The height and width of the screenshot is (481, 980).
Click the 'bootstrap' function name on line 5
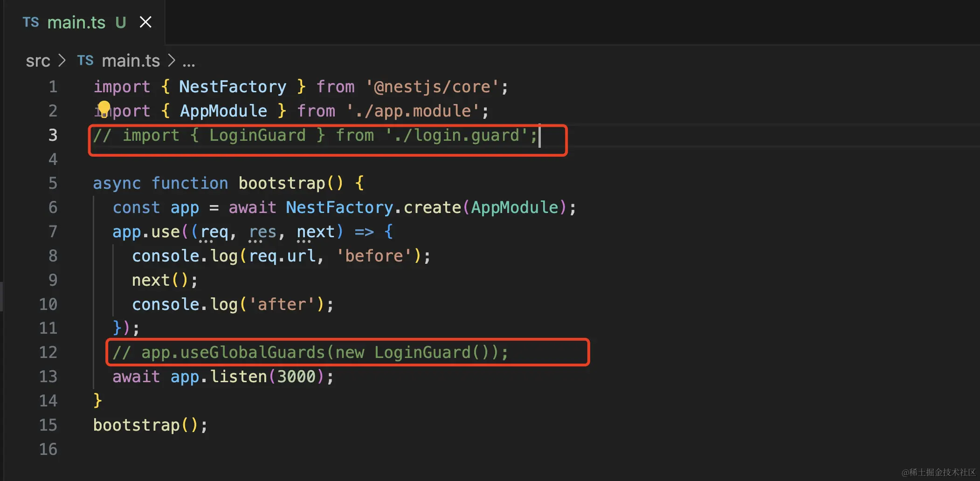282,184
